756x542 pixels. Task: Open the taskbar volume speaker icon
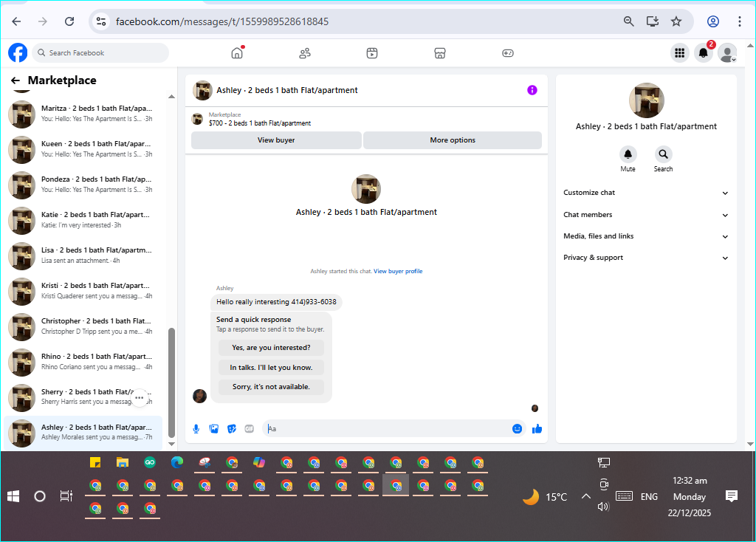tap(603, 507)
